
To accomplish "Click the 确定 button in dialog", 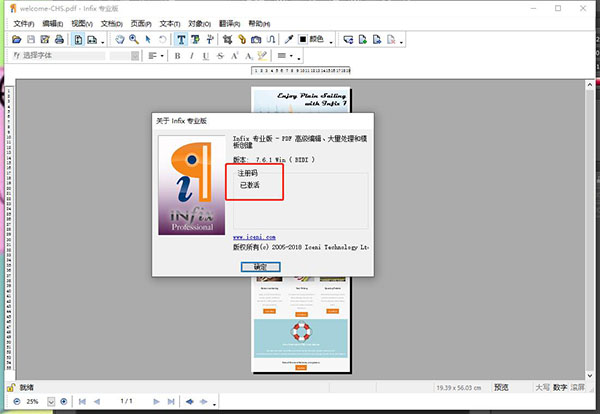I will click(x=261, y=267).
